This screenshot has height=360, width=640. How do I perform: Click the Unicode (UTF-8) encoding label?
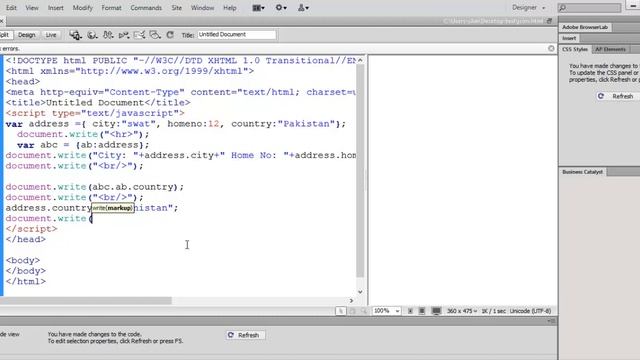(x=530, y=311)
